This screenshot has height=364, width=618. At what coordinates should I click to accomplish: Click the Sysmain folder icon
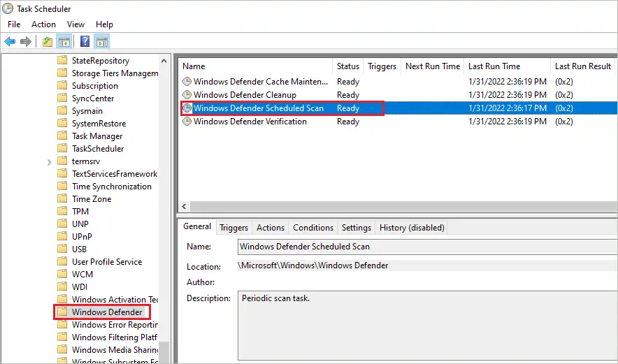[x=62, y=110]
